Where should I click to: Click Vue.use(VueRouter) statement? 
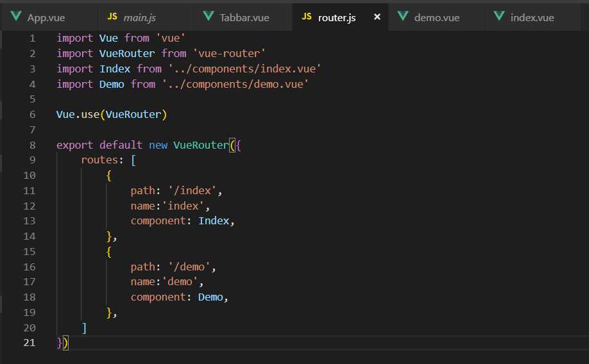112,115
